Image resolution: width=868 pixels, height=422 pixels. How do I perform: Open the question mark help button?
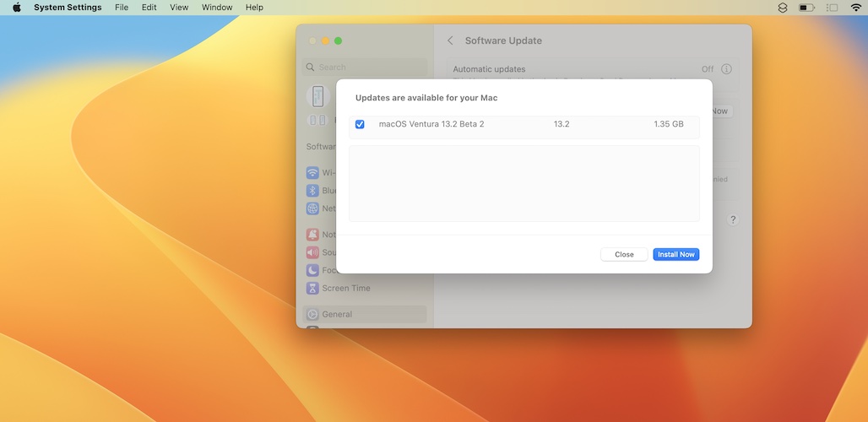tap(732, 219)
